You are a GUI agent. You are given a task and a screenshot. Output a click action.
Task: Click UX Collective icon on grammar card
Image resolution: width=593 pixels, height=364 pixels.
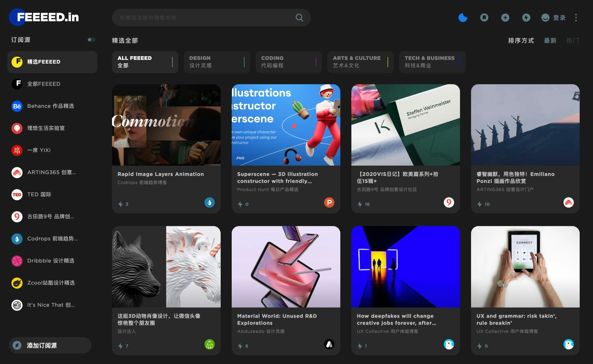568,344
